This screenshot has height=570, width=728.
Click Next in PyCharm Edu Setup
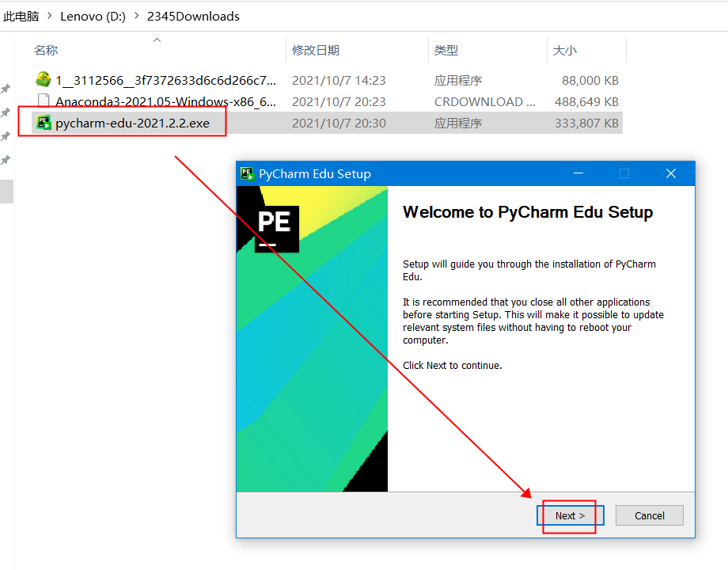click(x=571, y=515)
